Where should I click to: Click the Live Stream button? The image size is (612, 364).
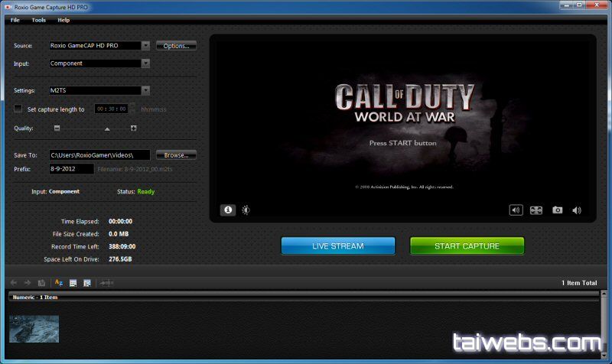click(338, 246)
